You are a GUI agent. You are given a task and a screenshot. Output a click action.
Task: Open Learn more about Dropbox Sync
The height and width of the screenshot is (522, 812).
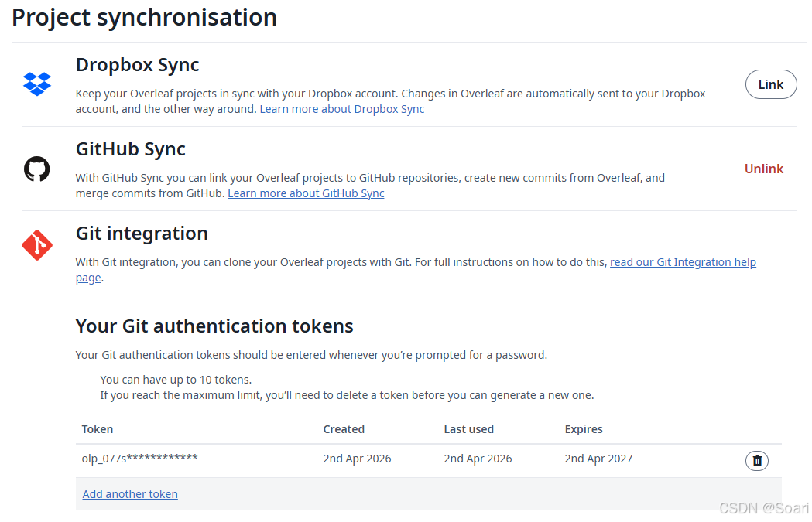342,109
